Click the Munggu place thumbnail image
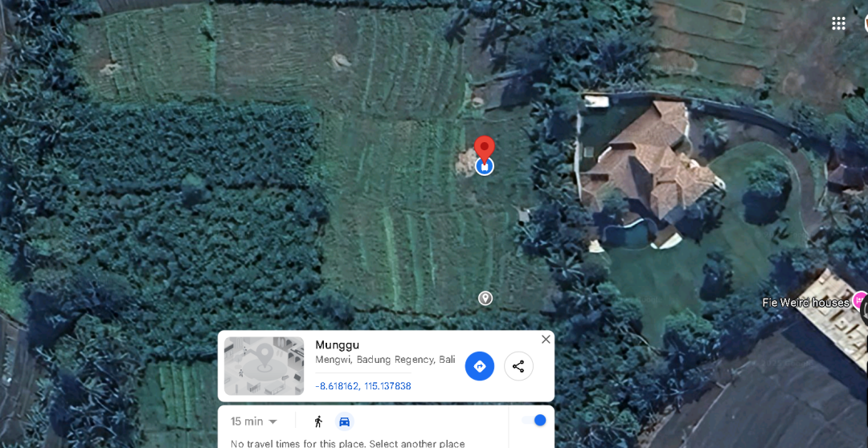Viewport: 868px width, 448px height. [x=264, y=366]
